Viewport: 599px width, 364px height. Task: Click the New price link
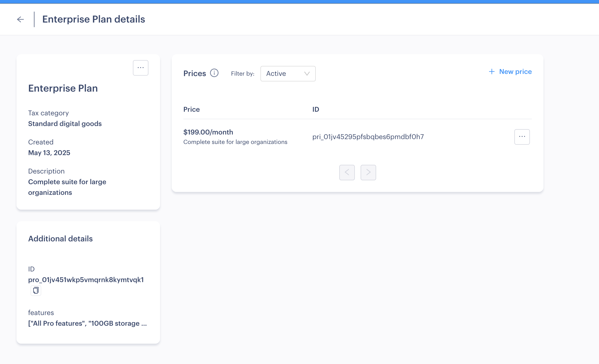pos(515,72)
